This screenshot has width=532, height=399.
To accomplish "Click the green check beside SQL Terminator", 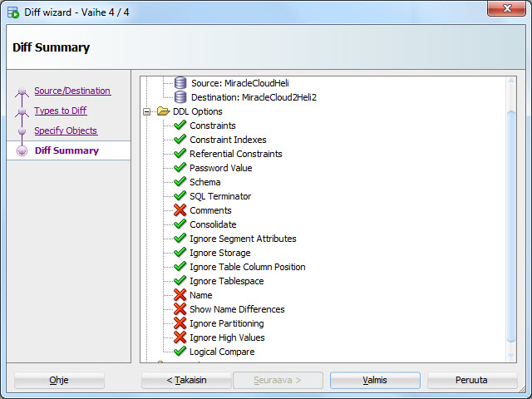I will tap(180, 196).
